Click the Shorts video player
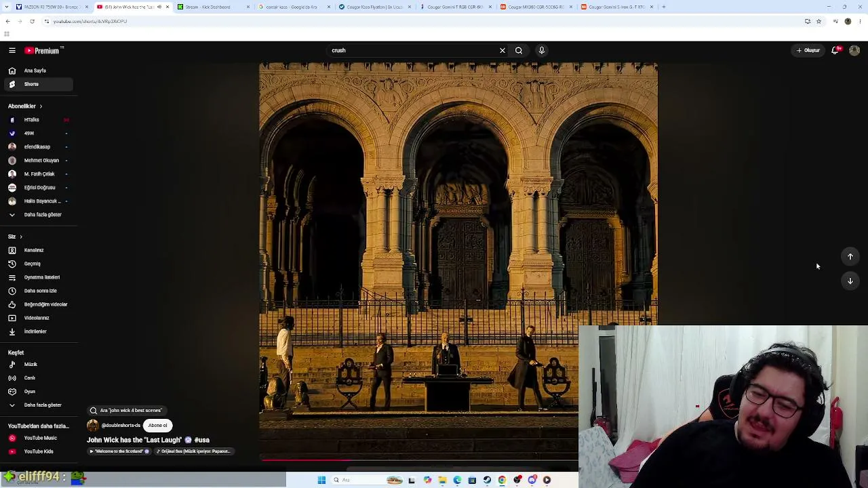Image resolution: width=868 pixels, height=488 pixels. (458, 260)
